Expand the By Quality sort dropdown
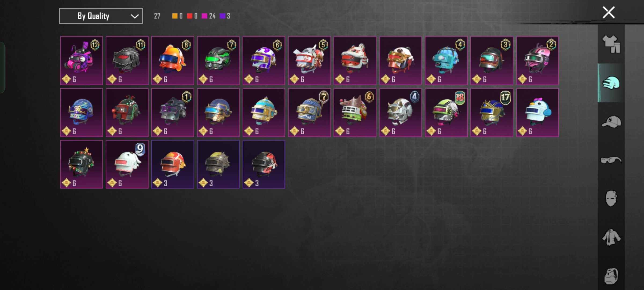644x290 pixels. click(101, 16)
